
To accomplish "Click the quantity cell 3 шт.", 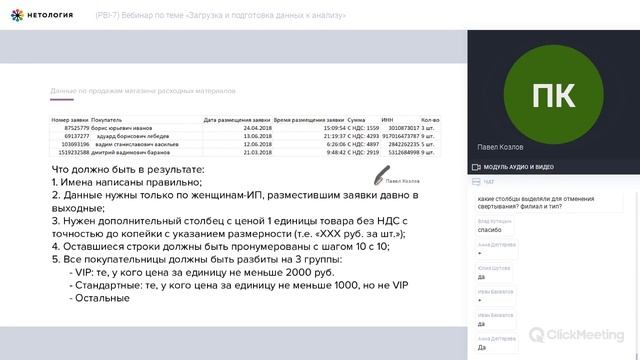I will [428, 128].
